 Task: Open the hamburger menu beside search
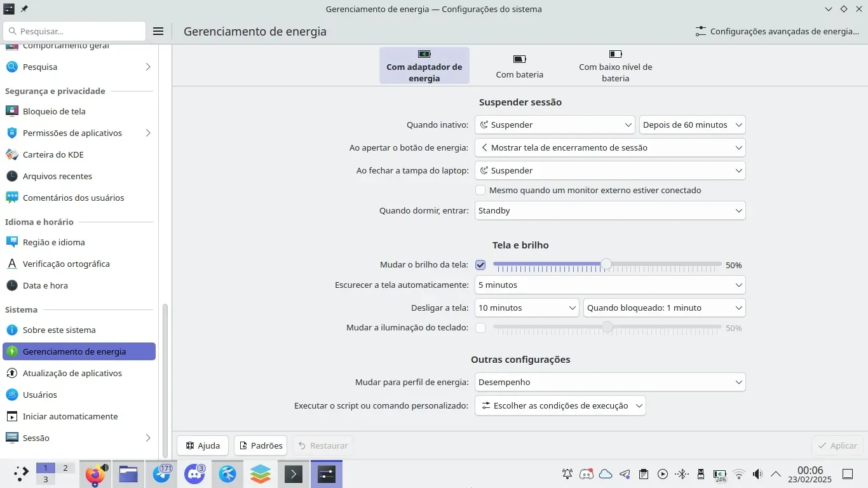(x=158, y=31)
